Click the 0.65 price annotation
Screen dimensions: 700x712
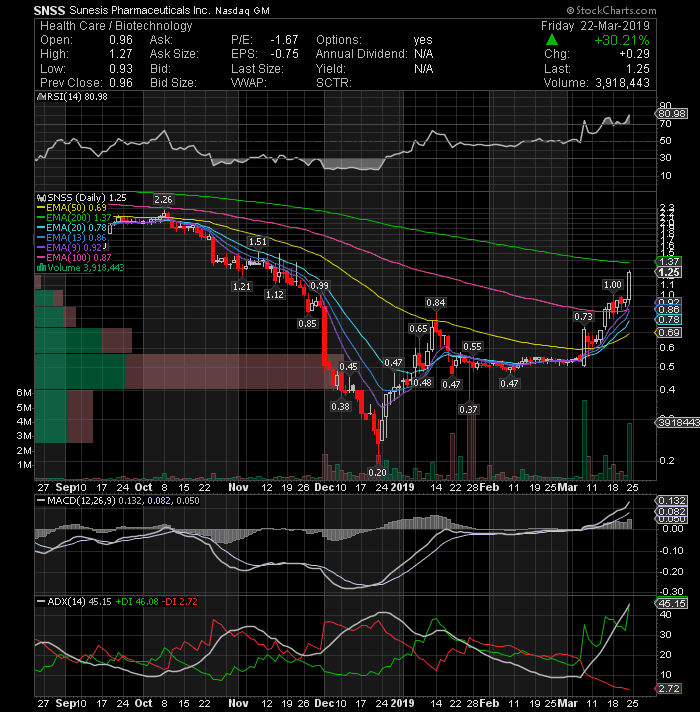(418, 329)
